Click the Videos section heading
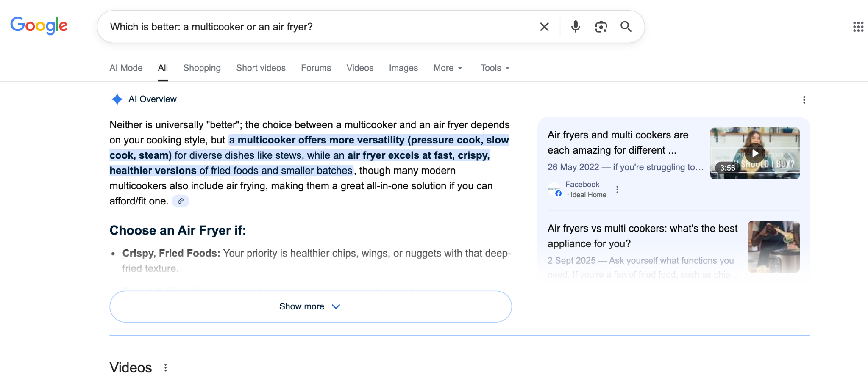This screenshot has height=378, width=868. click(x=131, y=367)
